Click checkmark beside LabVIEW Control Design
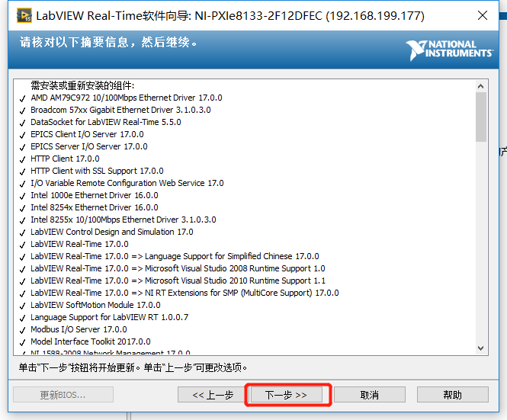The height and width of the screenshot is (420, 507). [x=22, y=232]
